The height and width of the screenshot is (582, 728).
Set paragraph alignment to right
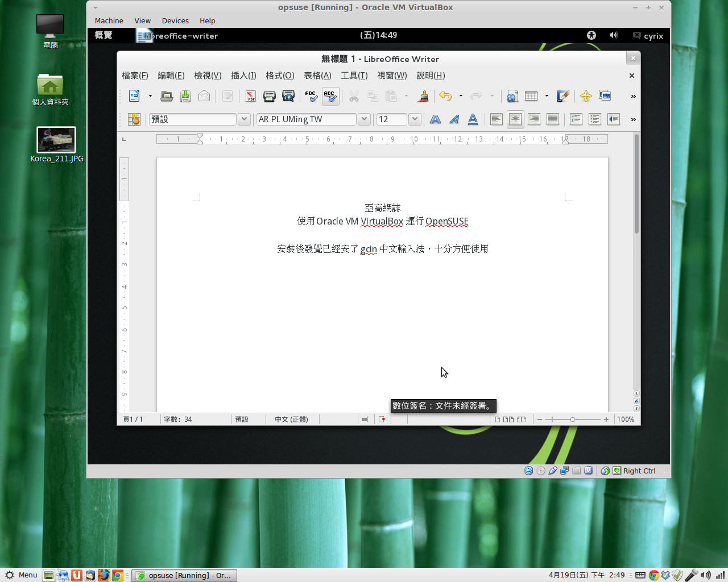coord(534,119)
